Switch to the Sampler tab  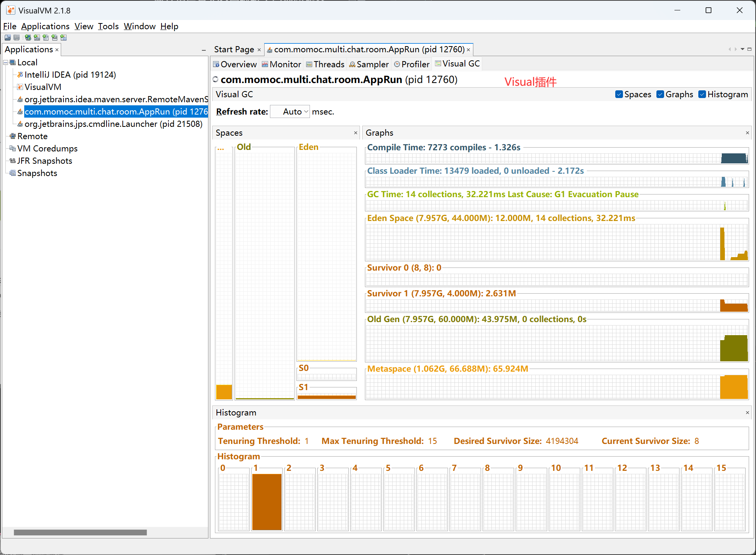pyautogui.click(x=369, y=64)
